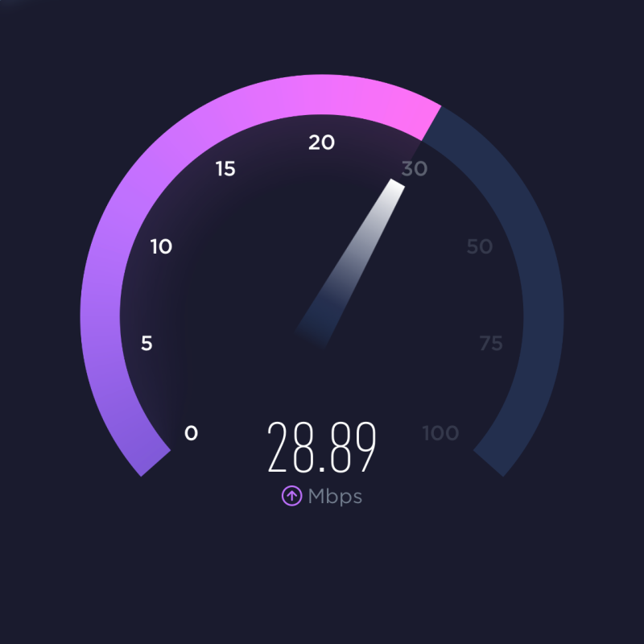The image size is (644, 644).
Task: Click the dimmed 75 gauge label
Action: pos(491,344)
